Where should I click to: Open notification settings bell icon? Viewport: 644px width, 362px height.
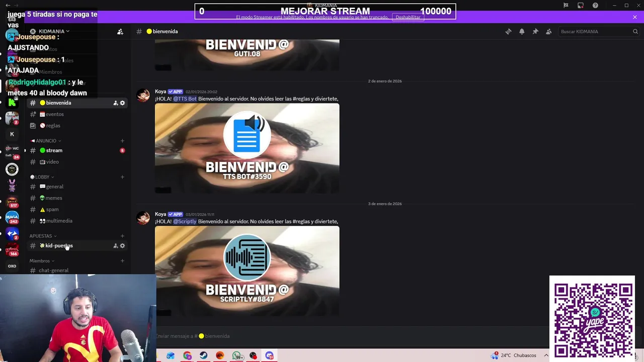(522, 31)
